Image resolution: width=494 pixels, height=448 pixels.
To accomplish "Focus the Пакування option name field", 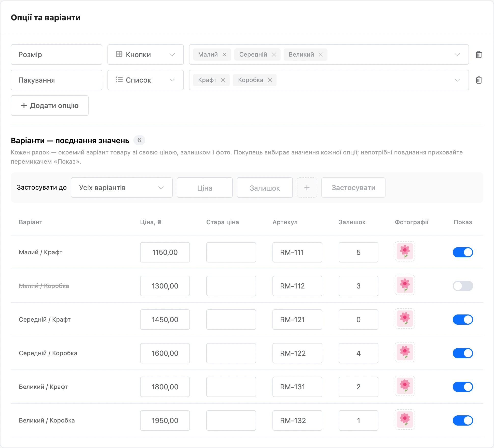I will (57, 80).
